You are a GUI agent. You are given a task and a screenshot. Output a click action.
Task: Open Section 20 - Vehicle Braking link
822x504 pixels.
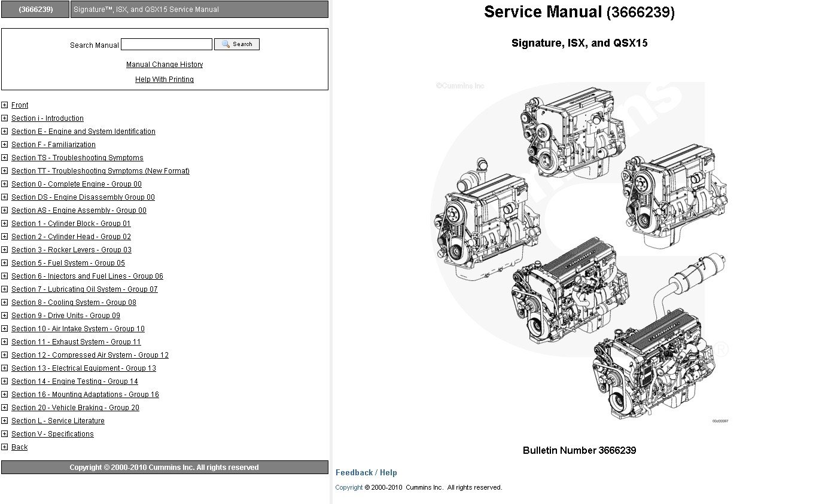[75, 408]
